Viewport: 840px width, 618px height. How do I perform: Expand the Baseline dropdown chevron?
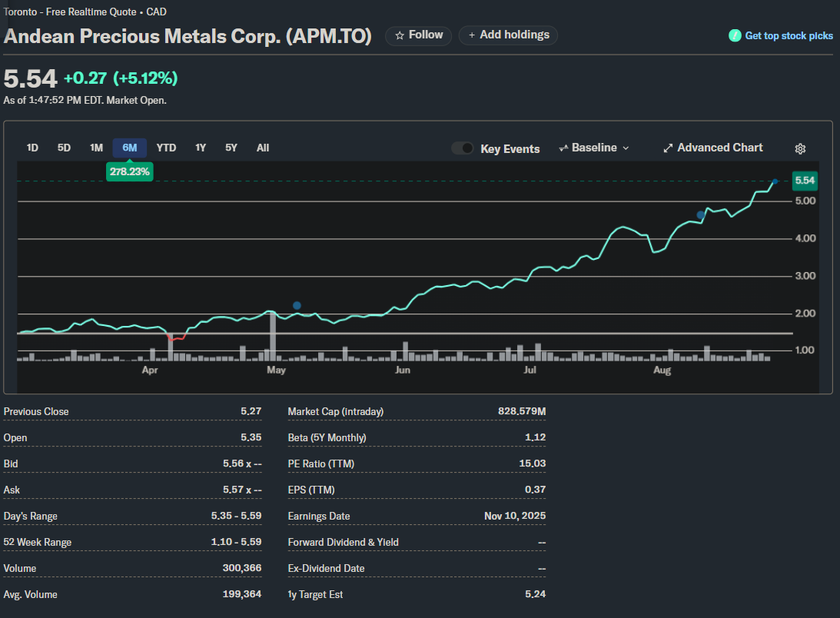(626, 148)
